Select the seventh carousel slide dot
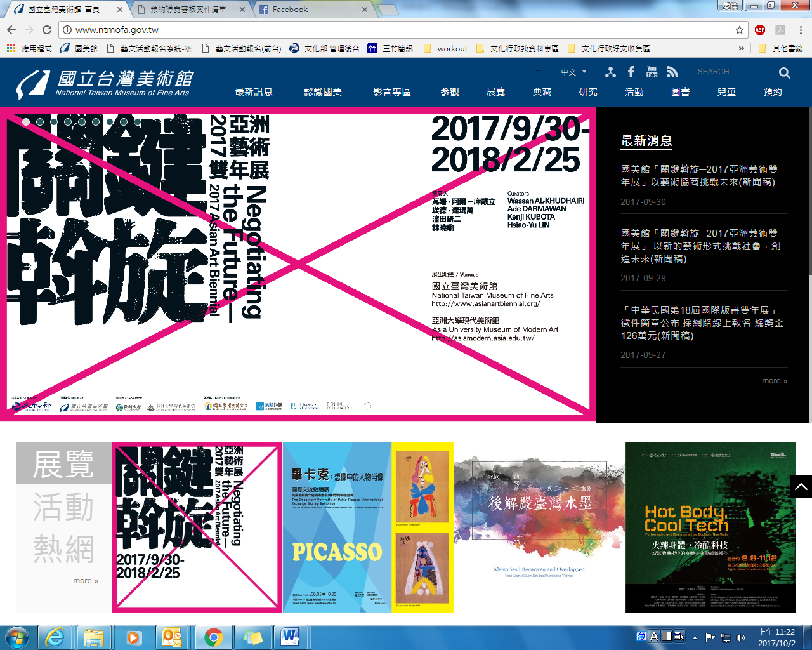The image size is (812, 650). pos(110,122)
